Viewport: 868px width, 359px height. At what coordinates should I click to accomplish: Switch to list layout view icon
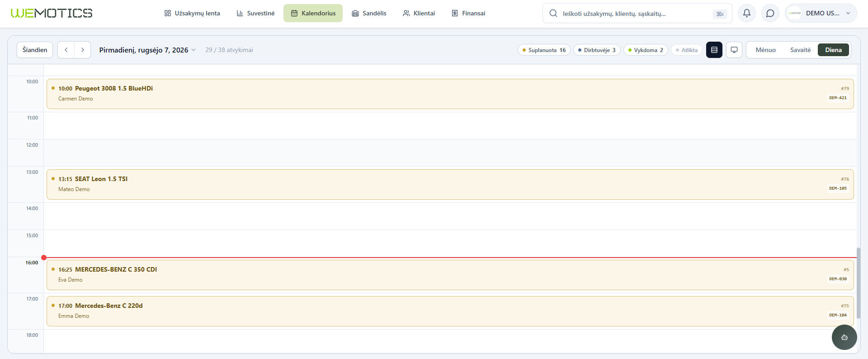pos(714,50)
